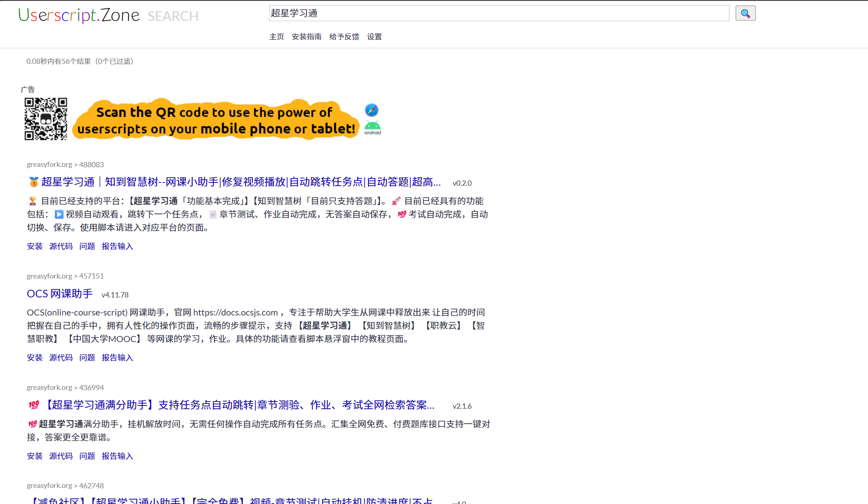Click the QR code image in the advertisement

click(x=45, y=119)
